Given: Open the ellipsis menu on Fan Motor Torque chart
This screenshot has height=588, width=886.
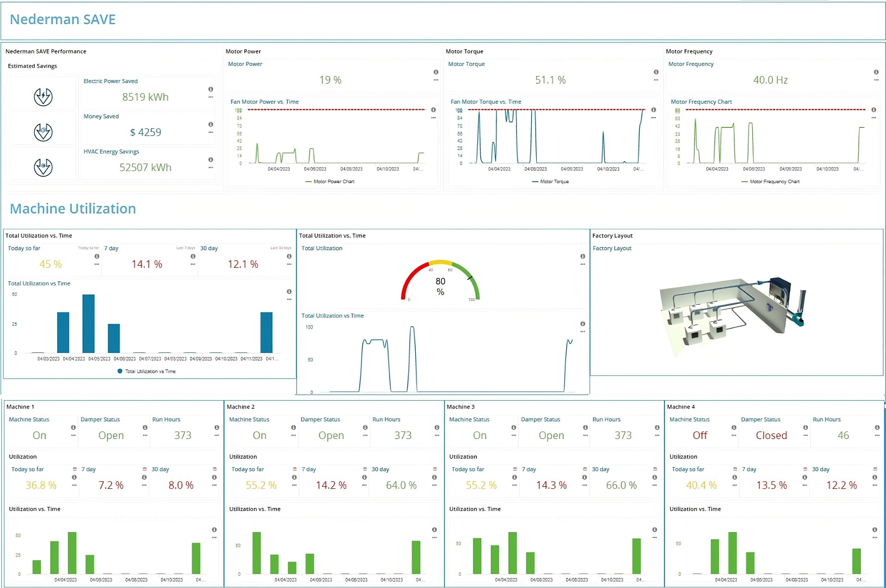Looking at the screenshot, I should pyautogui.click(x=654, y=118).
